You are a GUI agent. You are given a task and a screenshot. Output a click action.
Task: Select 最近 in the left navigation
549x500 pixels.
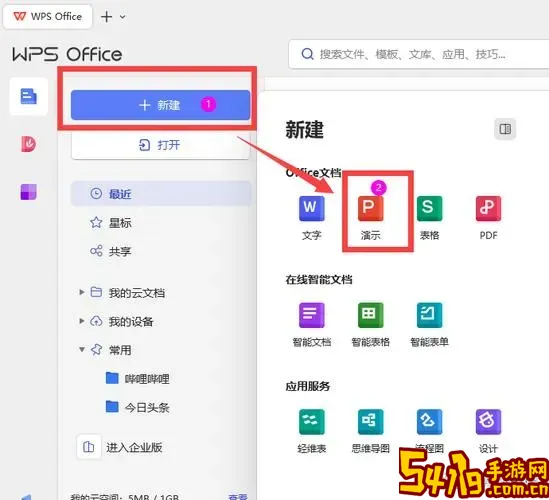coord(161,194)
